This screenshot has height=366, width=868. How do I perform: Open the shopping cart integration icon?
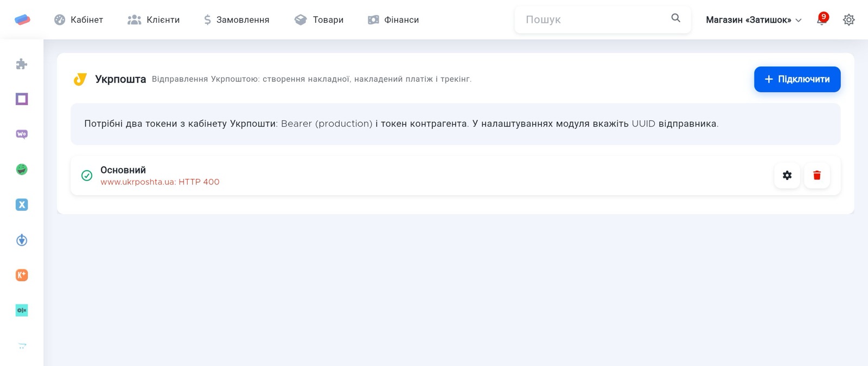coord(22,345)
